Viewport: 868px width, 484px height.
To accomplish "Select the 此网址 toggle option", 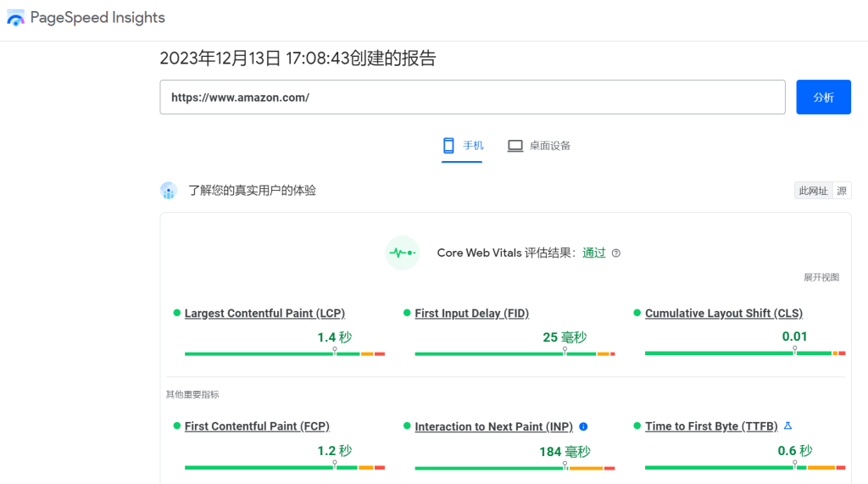I will coord(813,191).
